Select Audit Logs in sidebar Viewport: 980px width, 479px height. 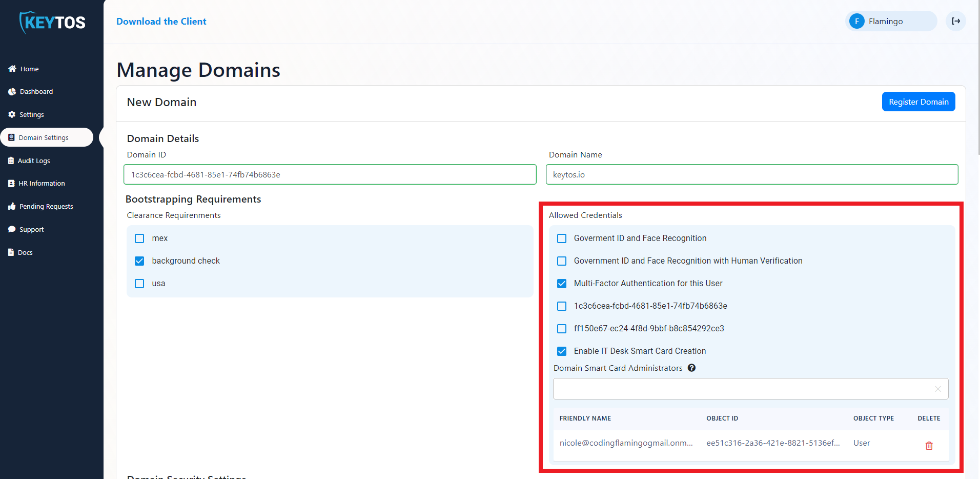pos(34,161)
